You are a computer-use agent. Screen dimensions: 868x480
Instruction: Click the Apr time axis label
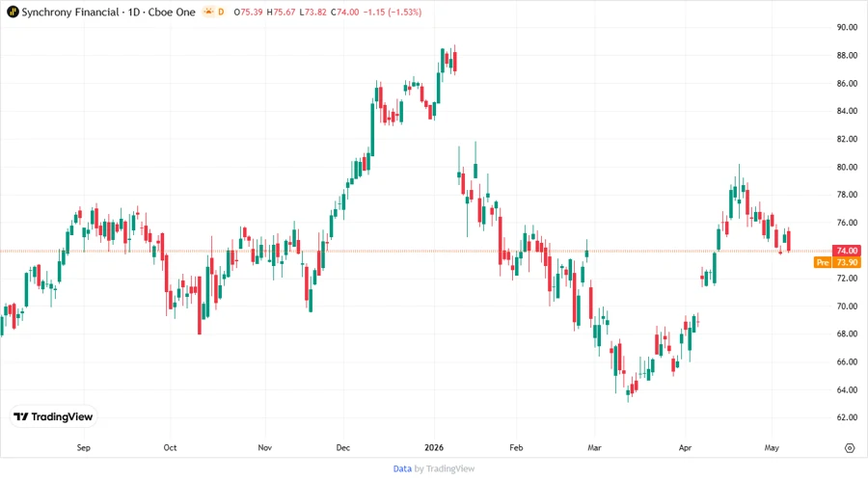coord(686,447)
